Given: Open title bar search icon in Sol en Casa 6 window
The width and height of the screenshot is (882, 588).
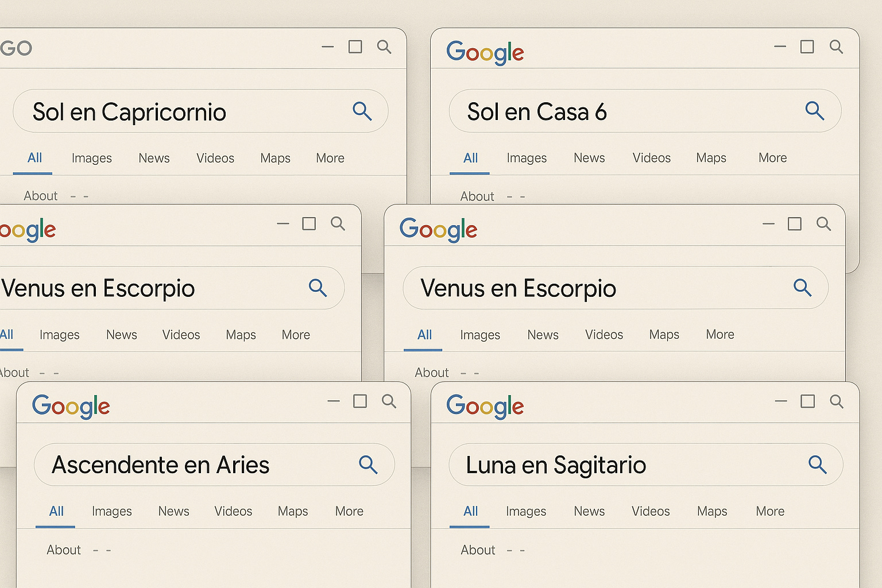Looking at the screenshot, I should click(836, 47).
